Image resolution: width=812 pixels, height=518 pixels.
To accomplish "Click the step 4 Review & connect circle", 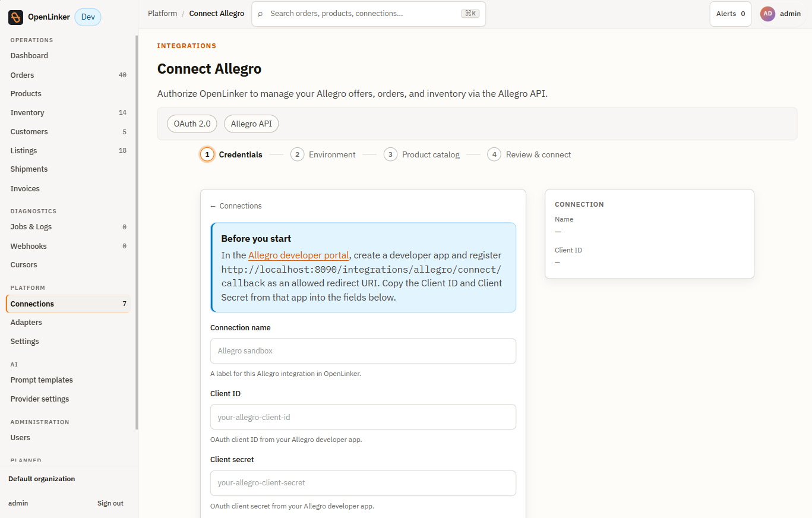I will pyautogui.click(x=494, y=154).
